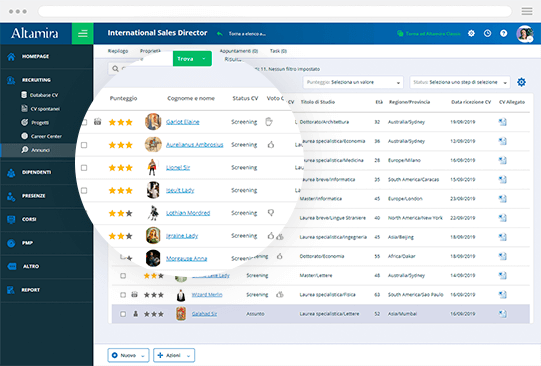The image size is (541, 366).
Task: Click the Recruiting sidebar icon
Action: click(x=11, y=80)
